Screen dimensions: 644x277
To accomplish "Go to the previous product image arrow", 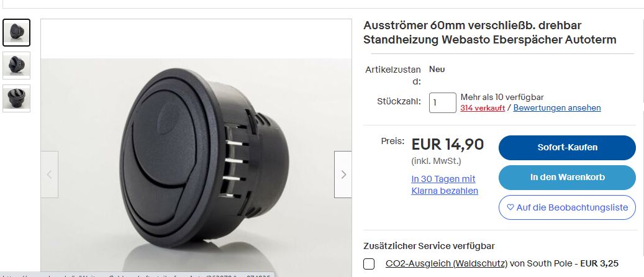I will click(49, 175).
